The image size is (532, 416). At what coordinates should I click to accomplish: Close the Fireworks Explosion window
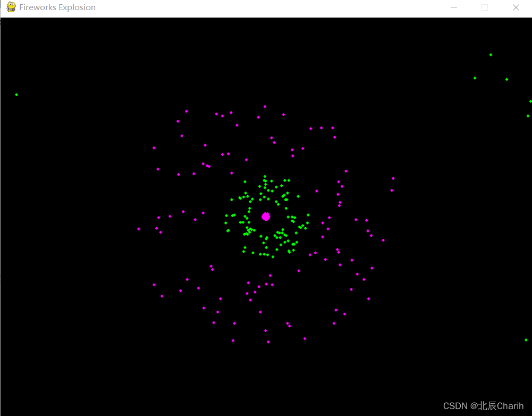(x=515, y=7)
